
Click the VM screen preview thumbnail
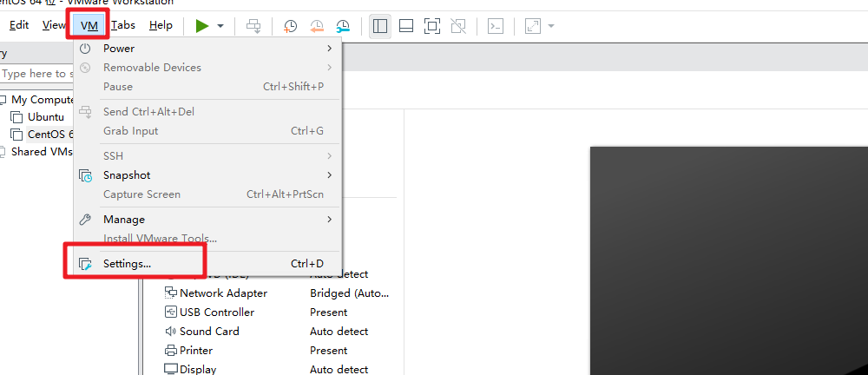pyautogui.click(x=728, y=261)
